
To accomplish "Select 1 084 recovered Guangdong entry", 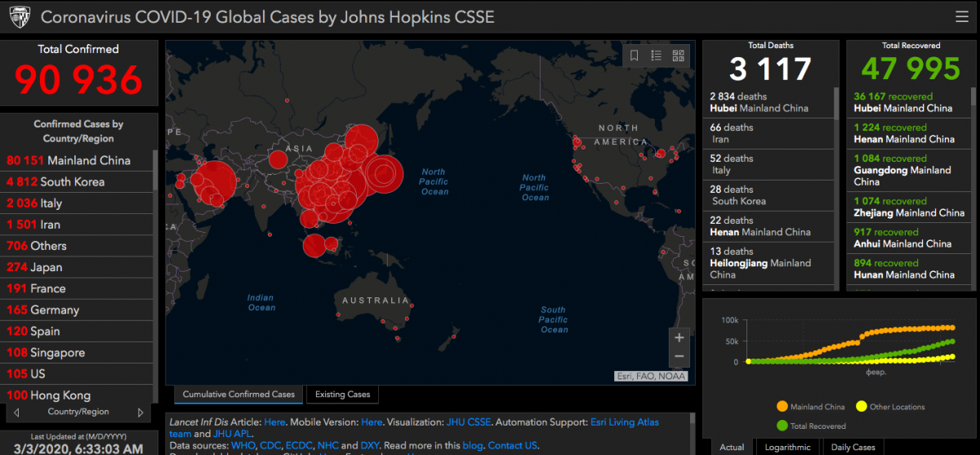I will click(x=910, y=171).
